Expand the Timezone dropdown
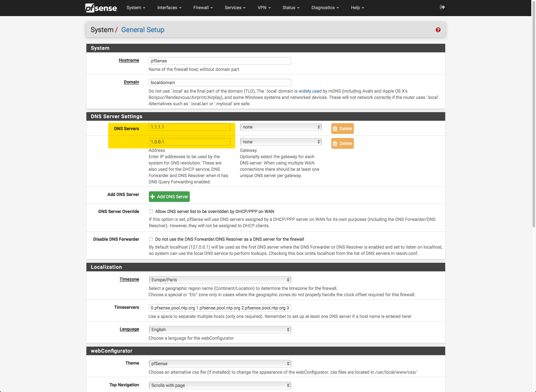The height and width of the screenshot is (392, 536). 220,280
